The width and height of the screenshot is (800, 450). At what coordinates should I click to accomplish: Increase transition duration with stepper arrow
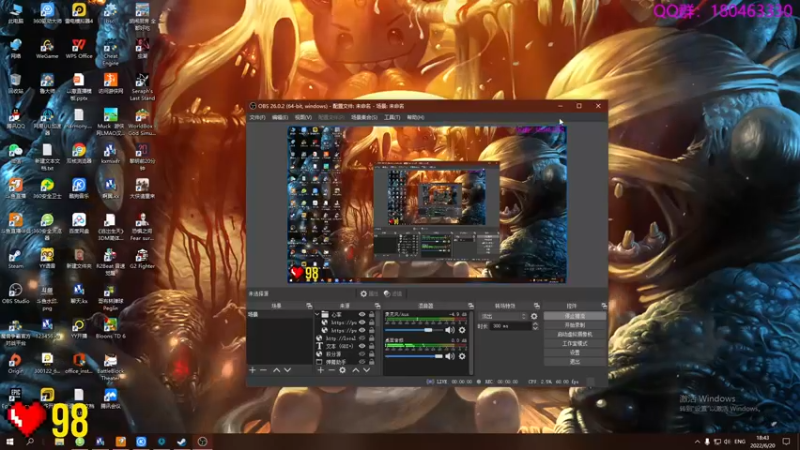pos(535,324)
